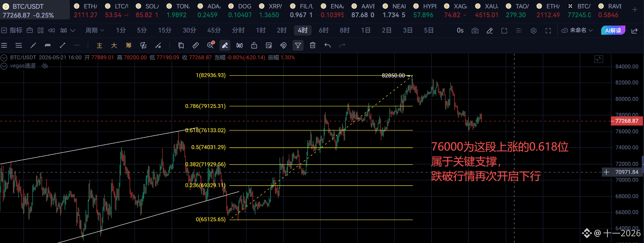Open the multi-chart layout icon

(41, 30)
